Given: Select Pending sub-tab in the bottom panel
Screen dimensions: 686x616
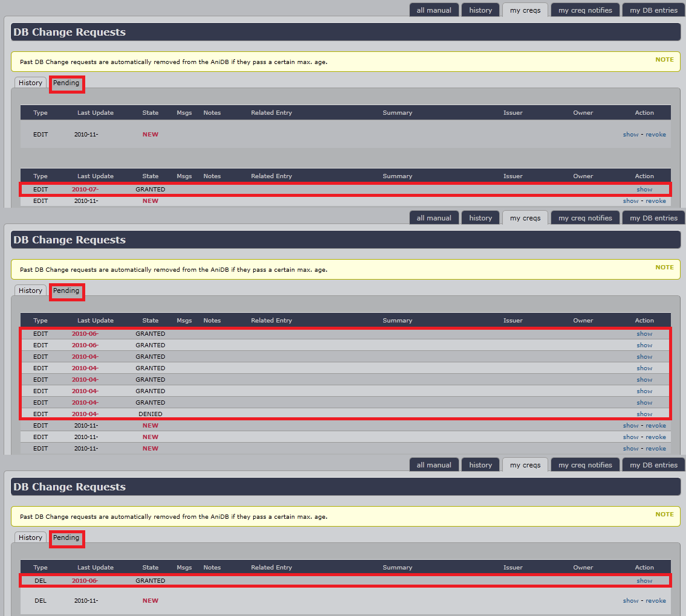Looking at the screenshot, I should 66,537.
